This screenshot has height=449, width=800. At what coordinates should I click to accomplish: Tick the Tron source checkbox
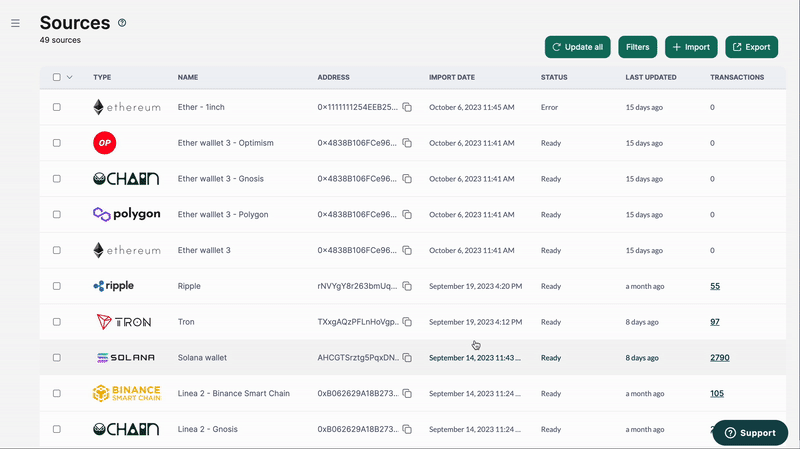[57, 321]
